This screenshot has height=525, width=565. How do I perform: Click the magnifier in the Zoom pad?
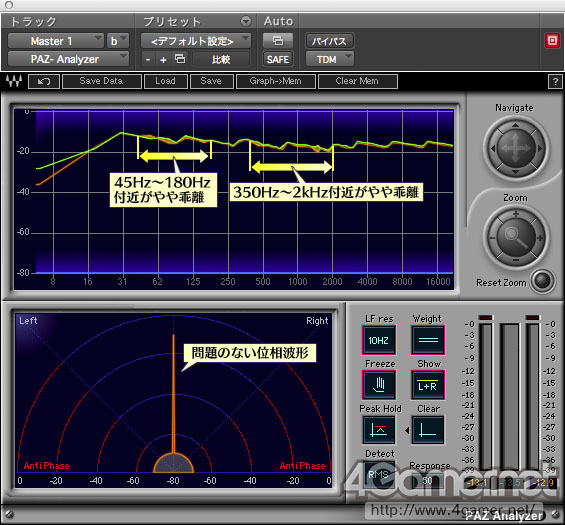(516, 237)
